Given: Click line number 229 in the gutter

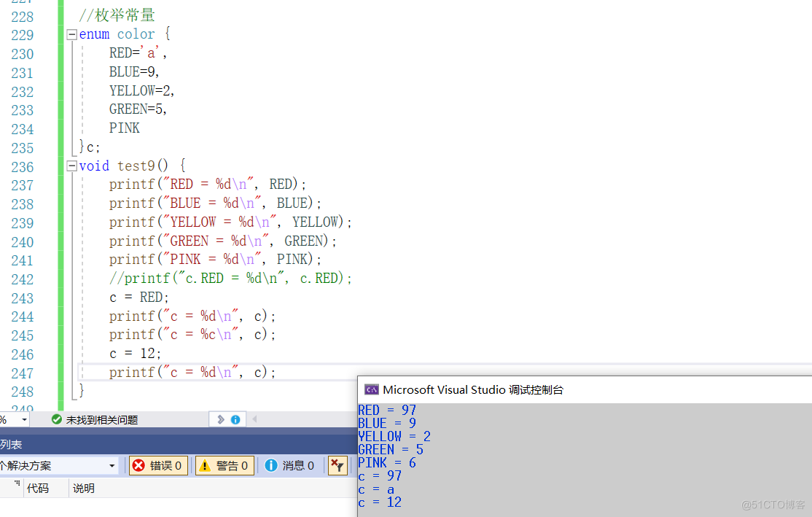Looking at the screenshot, I should (x=23, y=35).
